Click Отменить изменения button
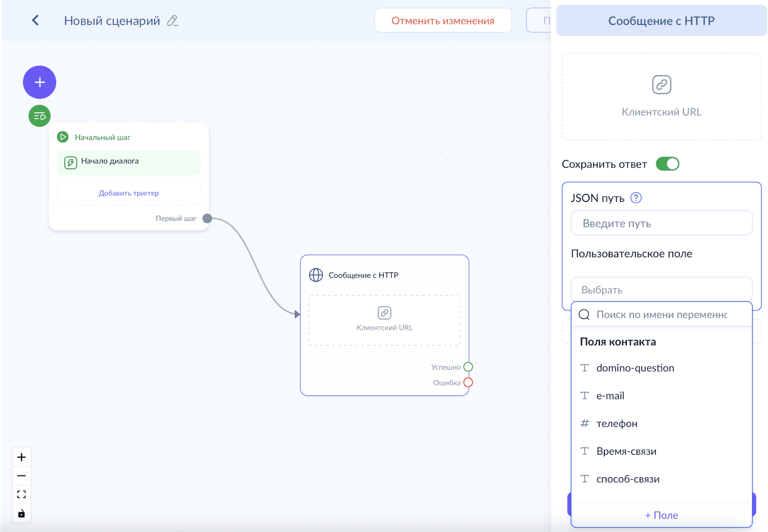The height and width of the screenshot is (532, 768). tap(443, 21)
